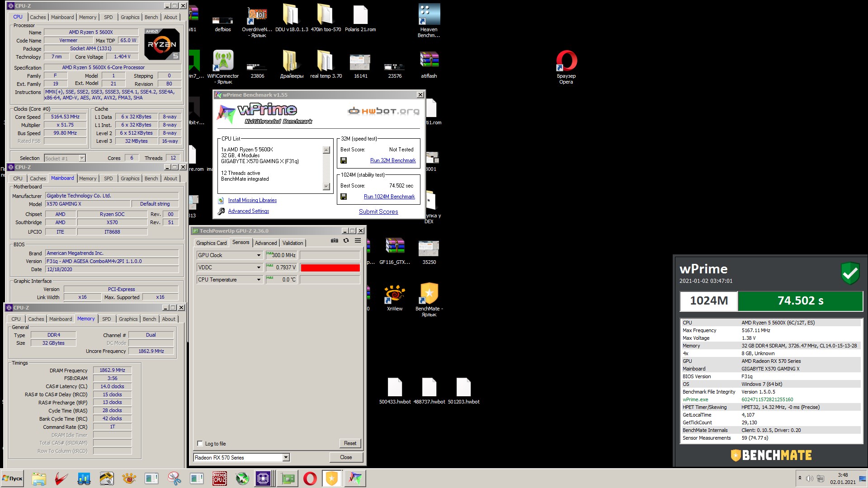The image size is (868, 488).
Task: Click the red VDDC sensor graph bar
Action: pos(330,267)
